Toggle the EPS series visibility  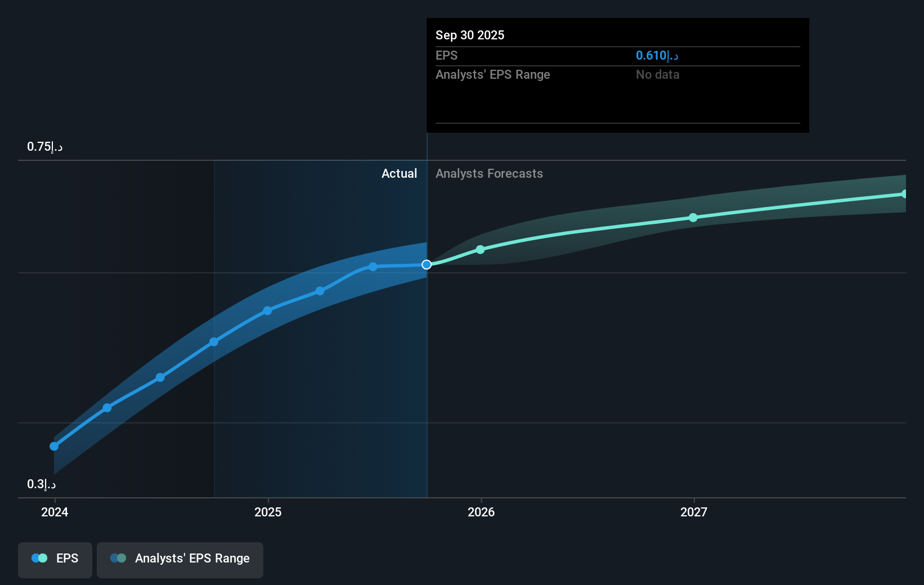(x=55, y=560)
